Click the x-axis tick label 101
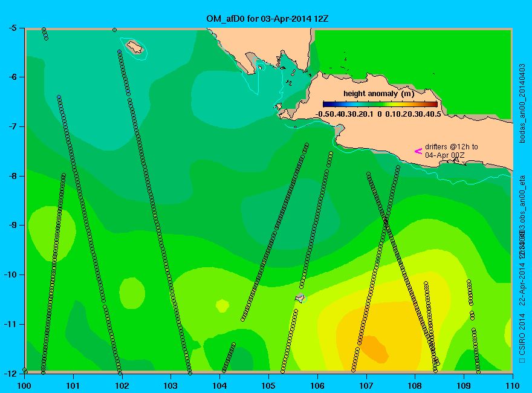This screenshot has height=393, width=532. pyautogui.click(x=73, y=386)
